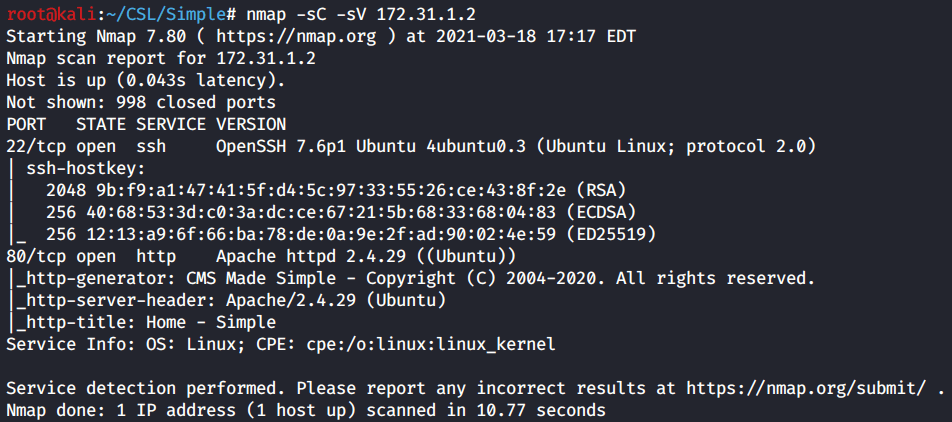This screenshot has width=952, height=422.
Task: Click the http-server-header line
Action: 232,300
